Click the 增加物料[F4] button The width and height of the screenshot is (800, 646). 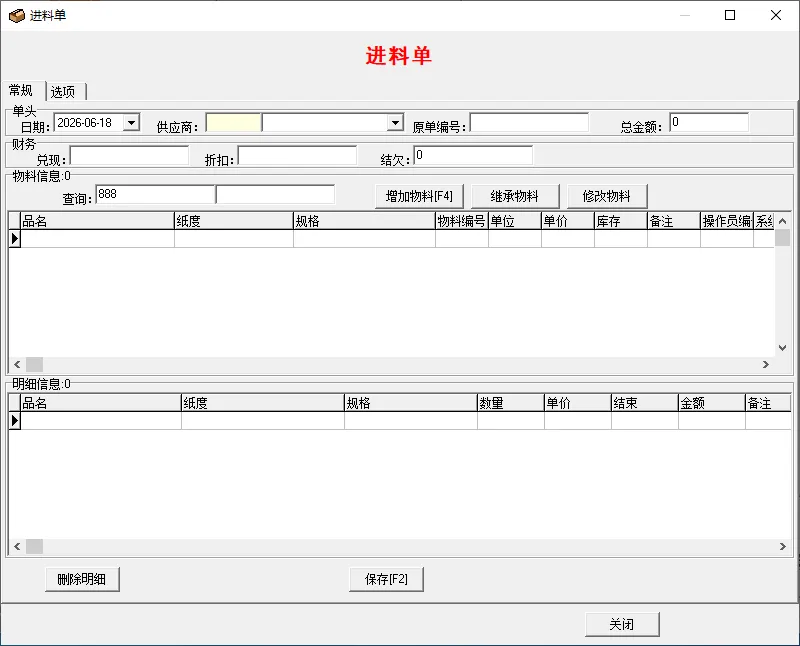[419, 196]
